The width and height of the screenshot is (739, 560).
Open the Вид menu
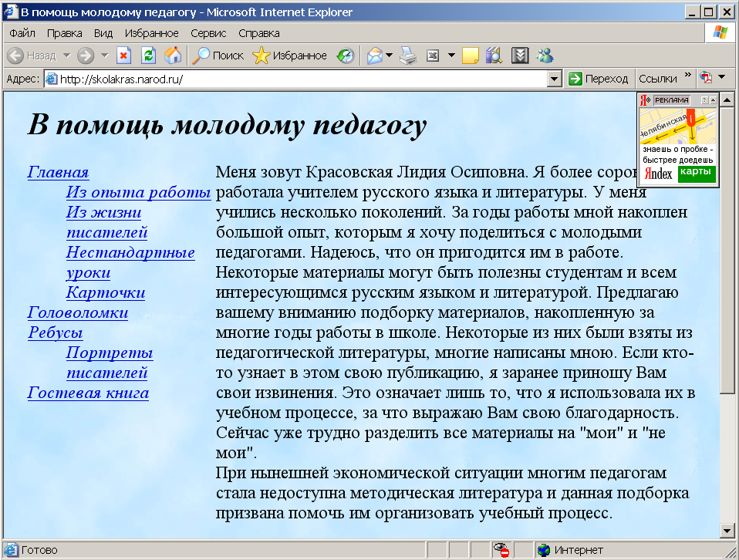point(103,33)
